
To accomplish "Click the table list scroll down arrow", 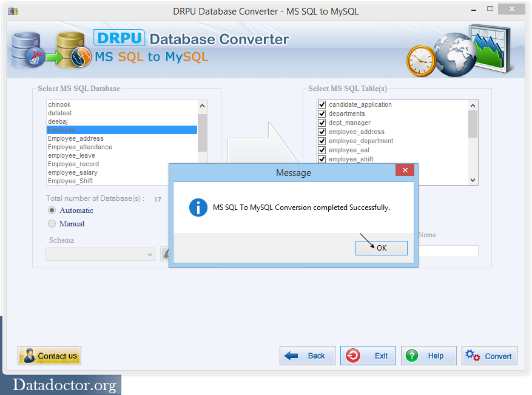I will coord(473,180).
